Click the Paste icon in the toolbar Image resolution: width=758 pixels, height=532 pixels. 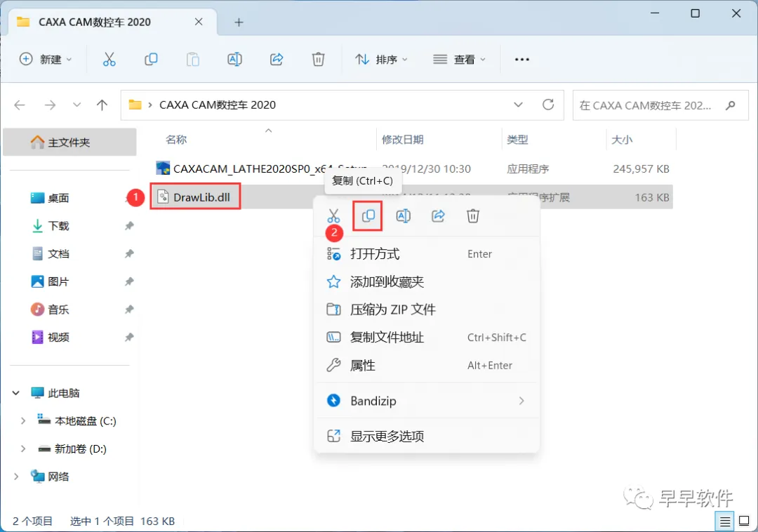[x=193, y=60]
